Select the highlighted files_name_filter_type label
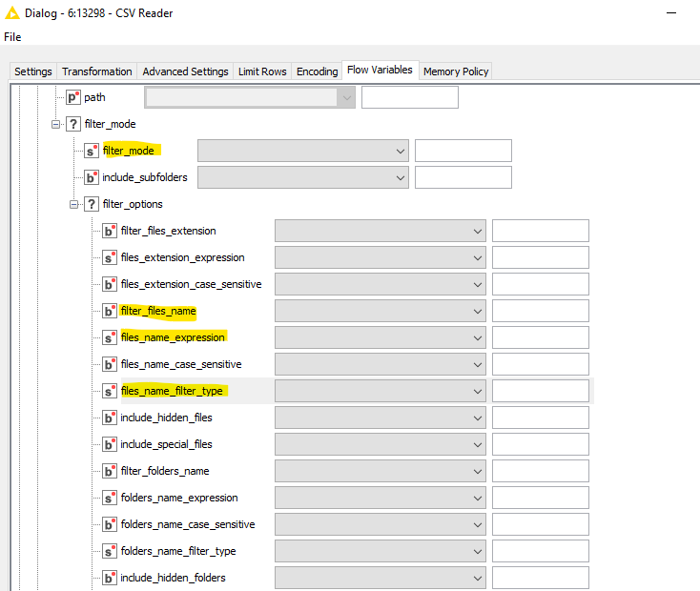This screenshot has height=591, width=700. click(x=172, y=391)
